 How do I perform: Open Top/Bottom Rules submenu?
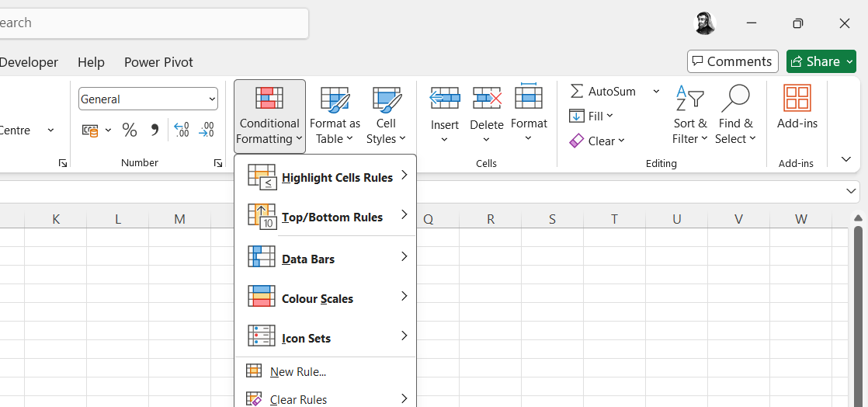[325, 217]
